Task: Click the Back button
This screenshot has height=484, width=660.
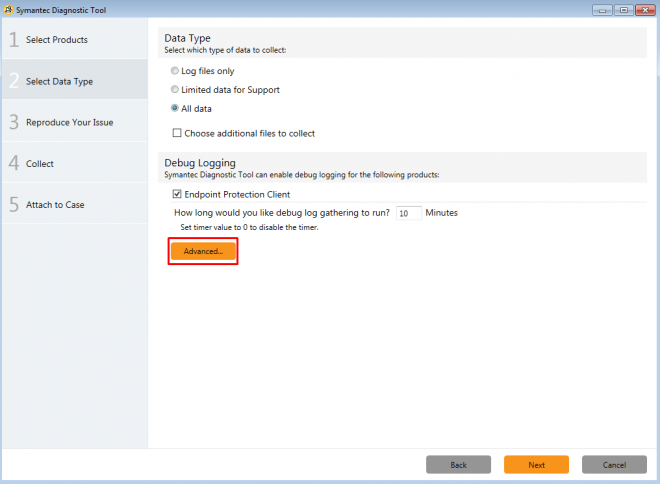Action: (458, 465)
